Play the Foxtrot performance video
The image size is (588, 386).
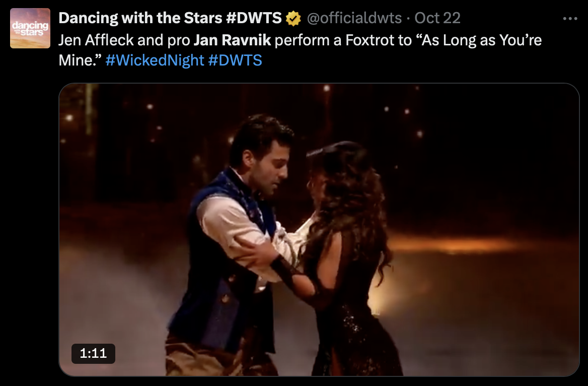pyautogui.click(x=319, y=229)
